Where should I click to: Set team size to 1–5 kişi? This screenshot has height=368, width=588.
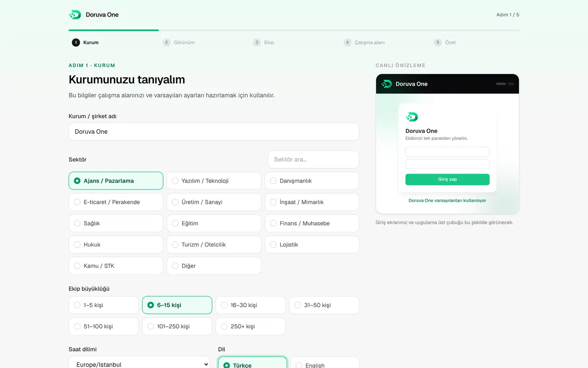[103, 305]
